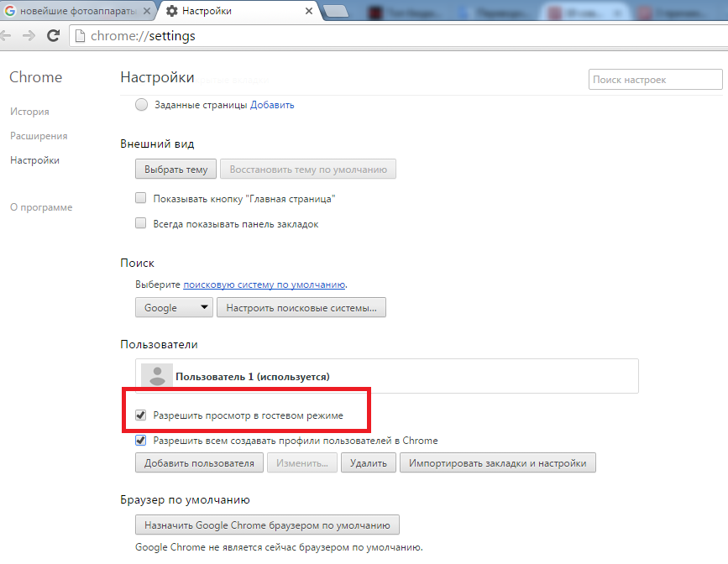728x564 pixels.
Task: Select the Заданные страницы radio button
Action: 142,104
